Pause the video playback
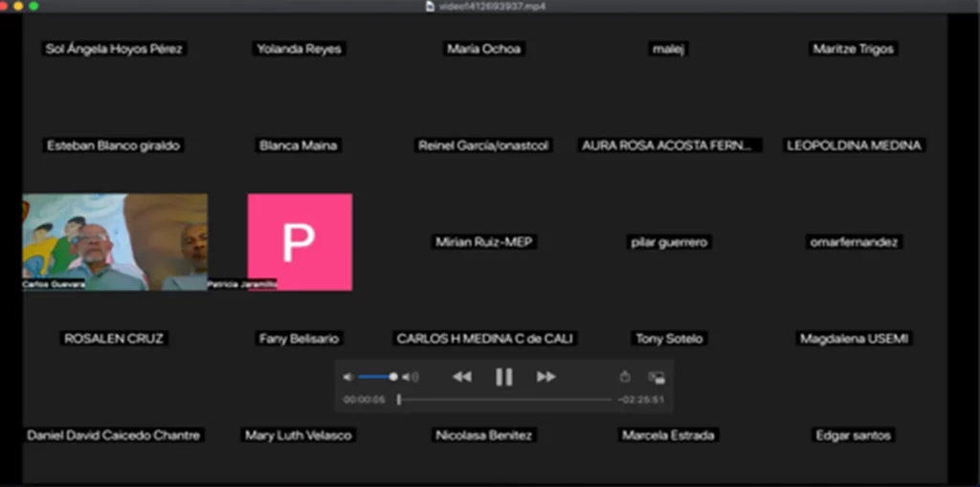This screenshot has height=487, width=980. pyautogui.click(x=503, y=377)
